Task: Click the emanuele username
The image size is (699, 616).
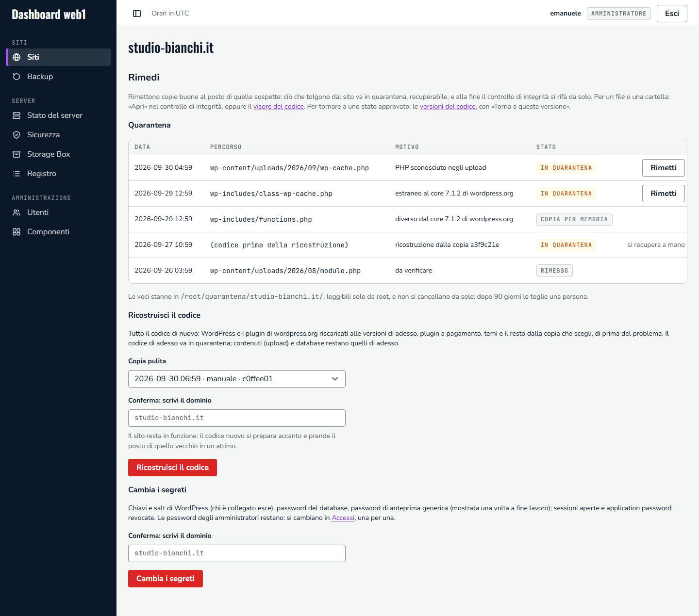Action: pyautogui.click(x=566, y=14)
